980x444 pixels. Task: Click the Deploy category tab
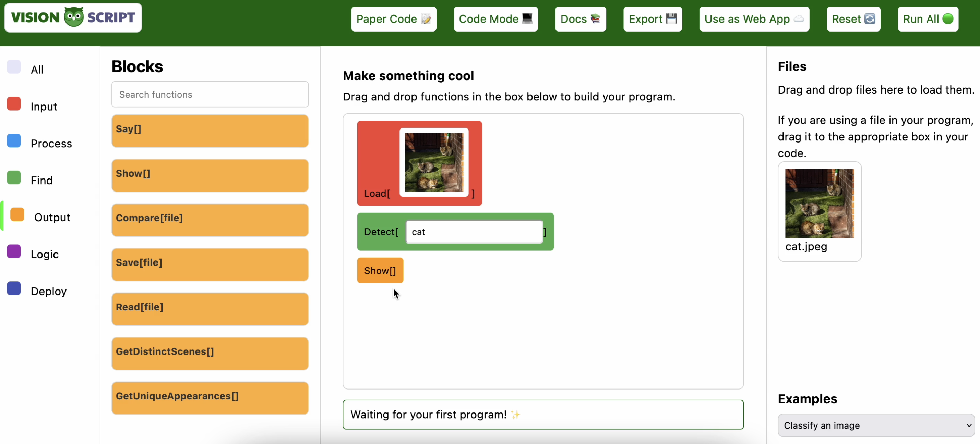tap(49, 291)
